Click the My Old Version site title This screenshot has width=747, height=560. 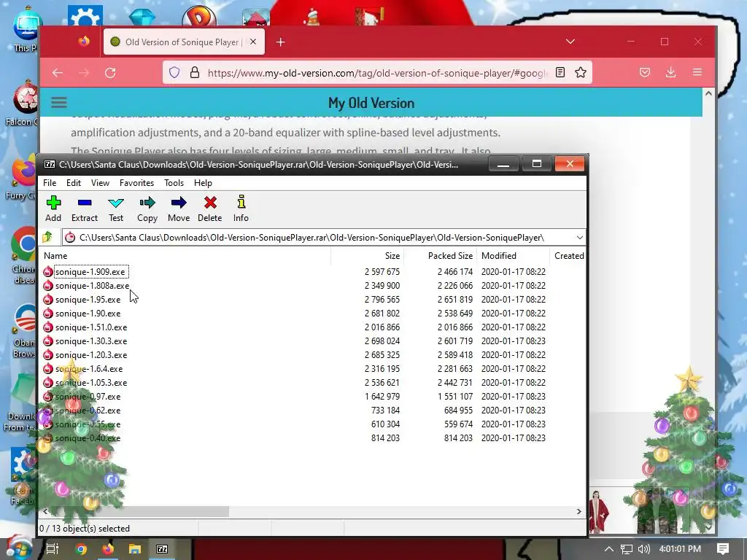(371, 103)
